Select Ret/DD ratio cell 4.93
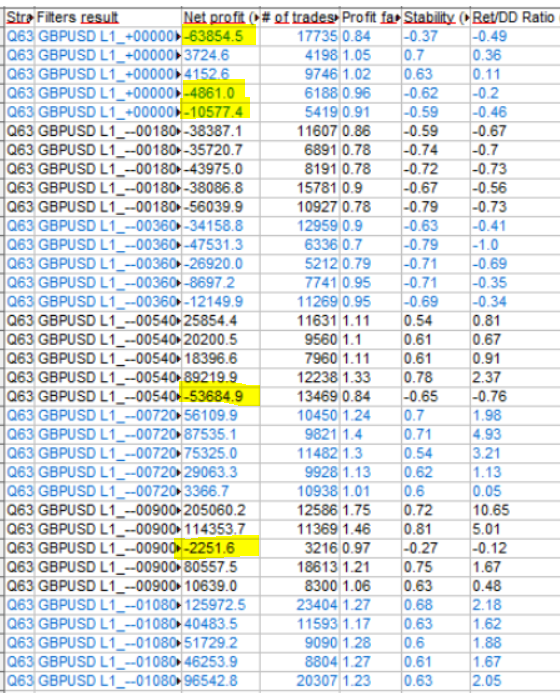 pyautogui.click(x=515, y=435)
